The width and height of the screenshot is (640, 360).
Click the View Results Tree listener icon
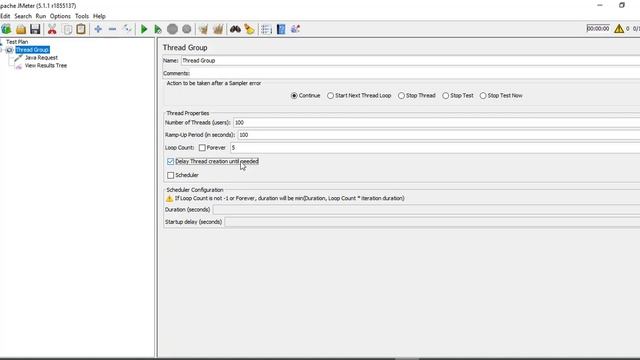coord(18,66)
